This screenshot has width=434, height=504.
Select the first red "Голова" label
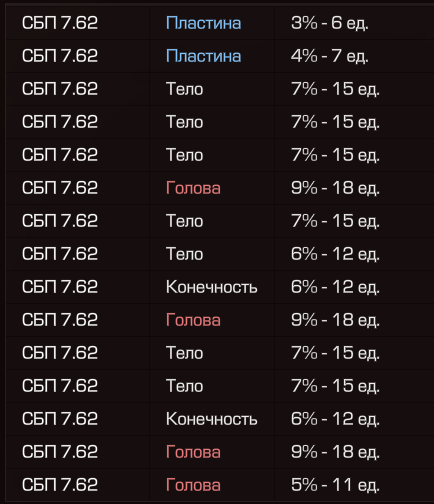coord(193,188)
